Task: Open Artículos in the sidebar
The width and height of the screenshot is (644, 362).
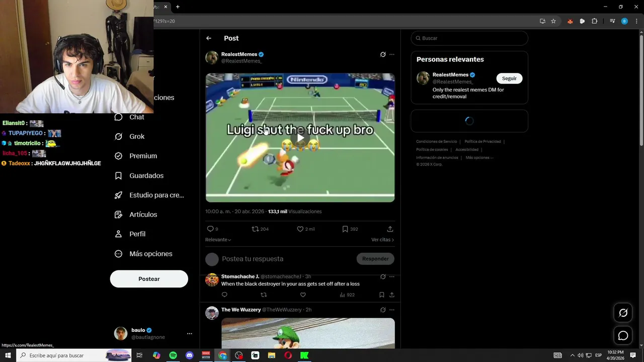Action: tap(136, 215)
